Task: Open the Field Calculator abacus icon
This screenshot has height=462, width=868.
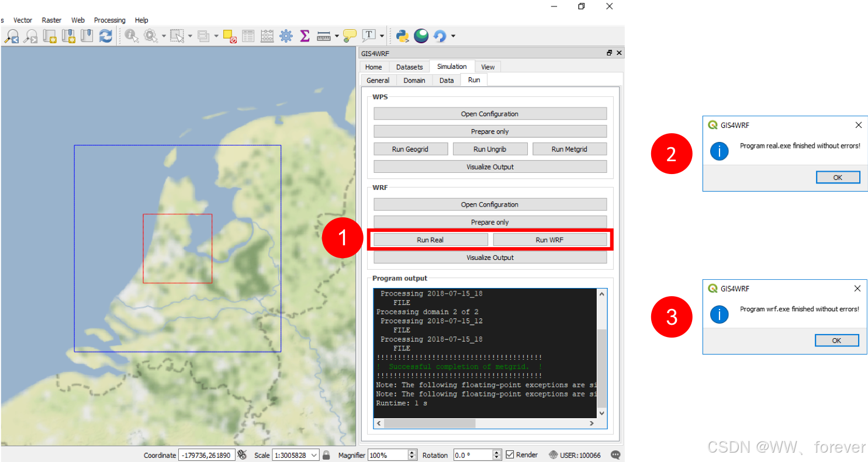Action: tap(267, 36)
